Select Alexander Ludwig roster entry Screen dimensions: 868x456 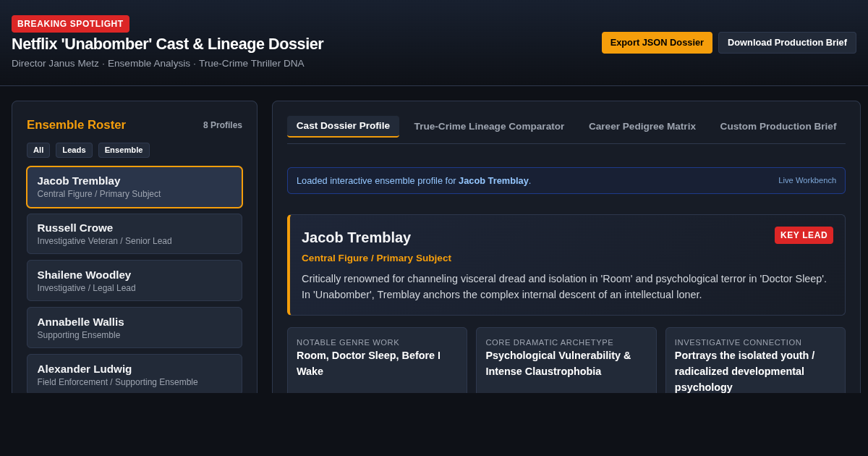[x=135, y=373]
